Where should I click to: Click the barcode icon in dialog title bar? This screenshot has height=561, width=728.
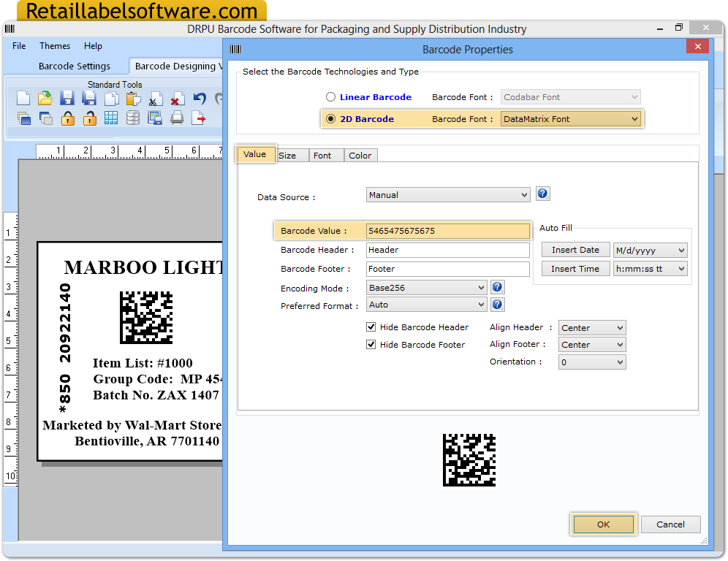tap(235, 49)
